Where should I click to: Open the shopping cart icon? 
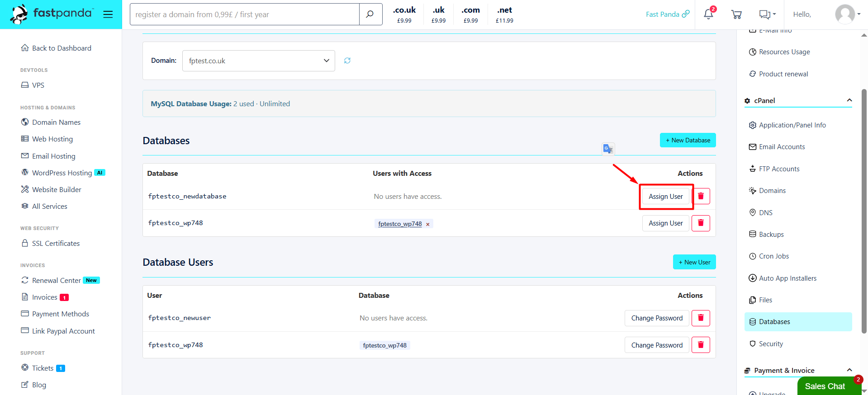tap(736, 14)
